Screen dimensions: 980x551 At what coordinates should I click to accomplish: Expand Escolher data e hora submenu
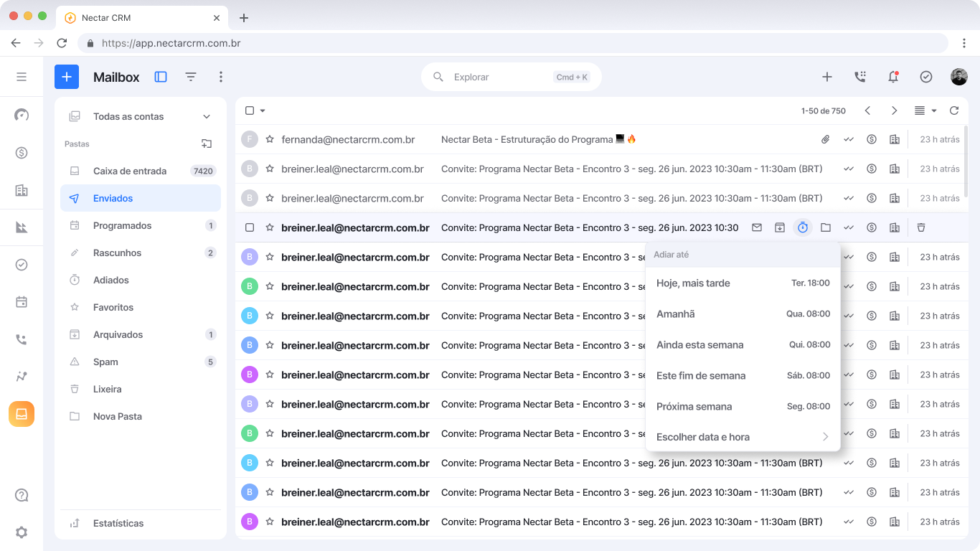[743, 437]
